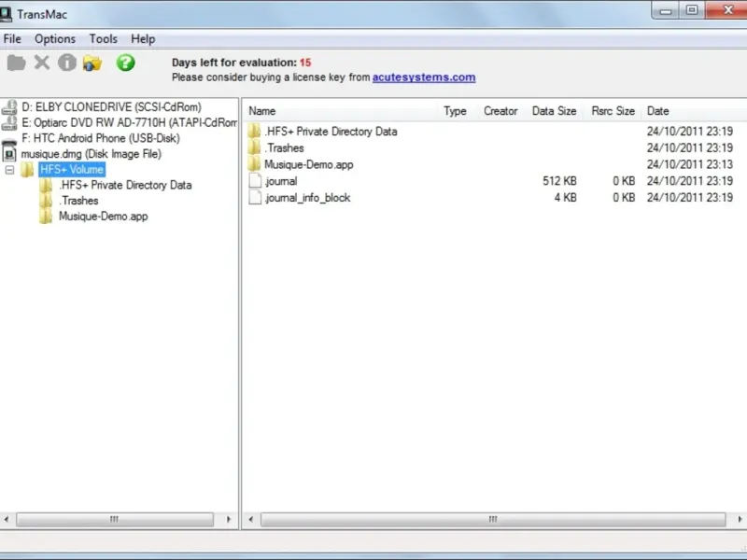The width and height of the screenshot is (747, 560).
Task: Sort by the Data Size column header
Action: (x=554, y=111)
